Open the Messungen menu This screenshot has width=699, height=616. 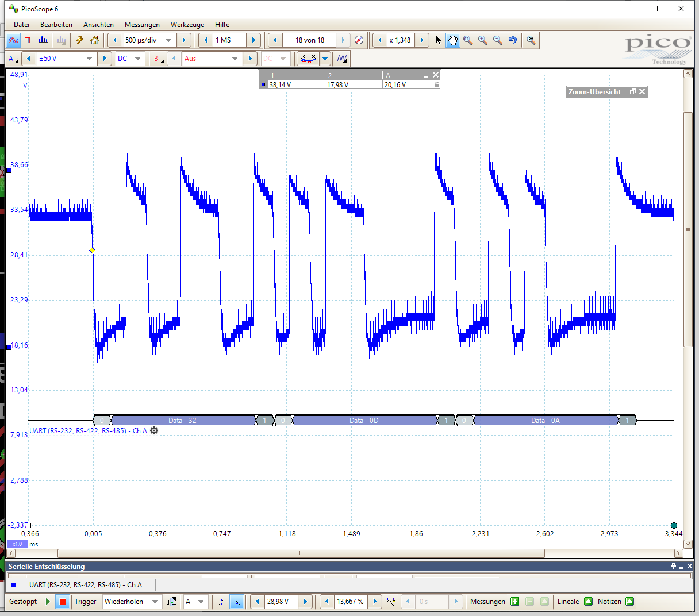coord(142,25)
